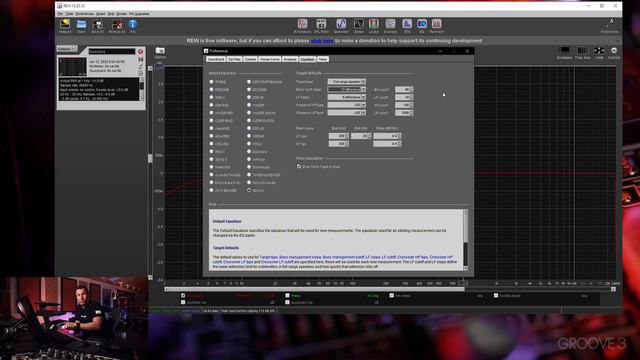Open the SPL Meter tool
The height and width of the screenshot is (360, 640).
(321, 24)
